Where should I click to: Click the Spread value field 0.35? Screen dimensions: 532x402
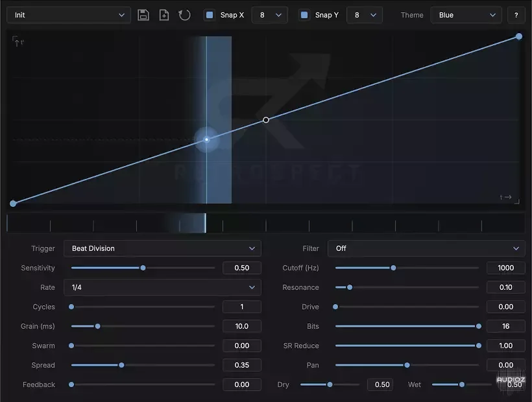[x=242, y=365]
